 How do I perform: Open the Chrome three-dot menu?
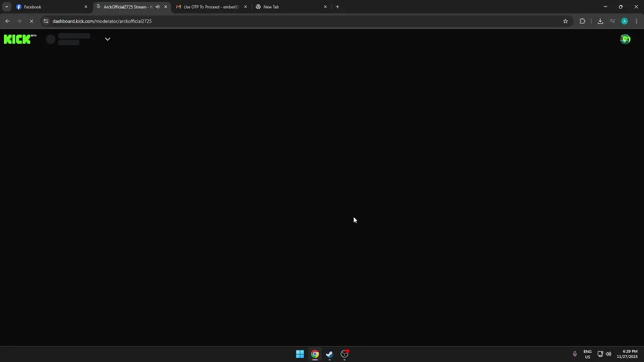(637, 21)
